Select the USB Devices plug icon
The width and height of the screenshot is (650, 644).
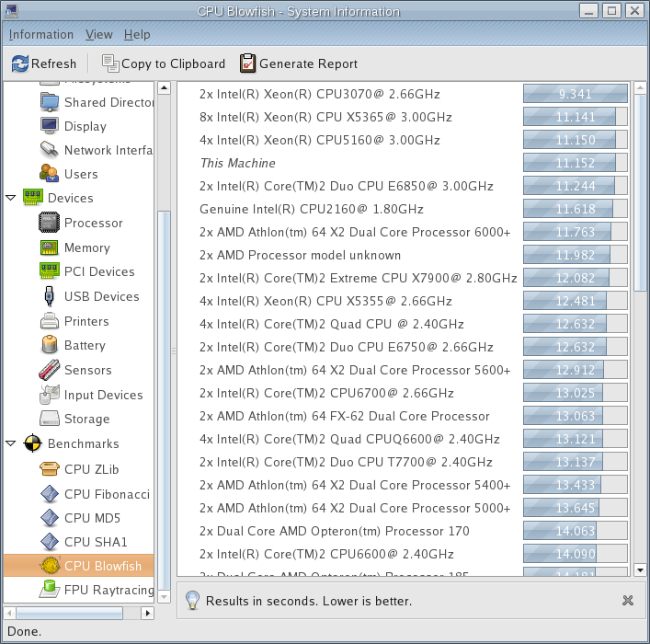(x=50, y=296)
